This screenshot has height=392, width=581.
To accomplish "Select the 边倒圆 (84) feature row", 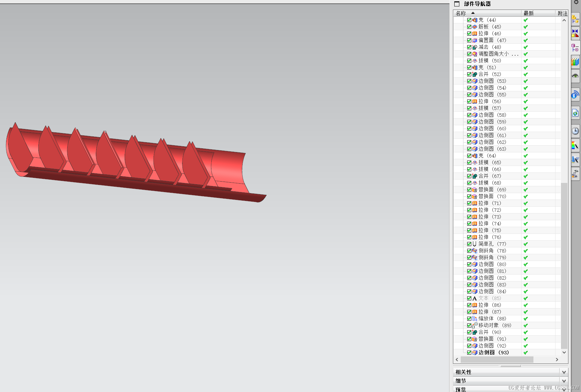I will pos(507,292).
